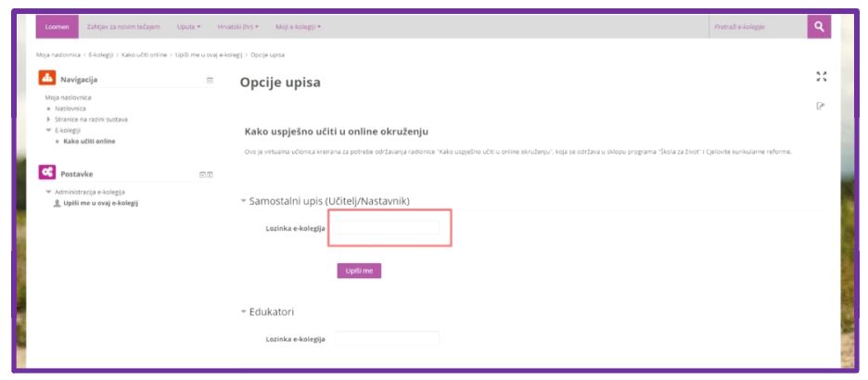The width and height of the screenshot is (868, 380).
Task: Collapse the Samostalni upis (Učitelj/Nastavnik) section
Action: click(x=244, y=200)
